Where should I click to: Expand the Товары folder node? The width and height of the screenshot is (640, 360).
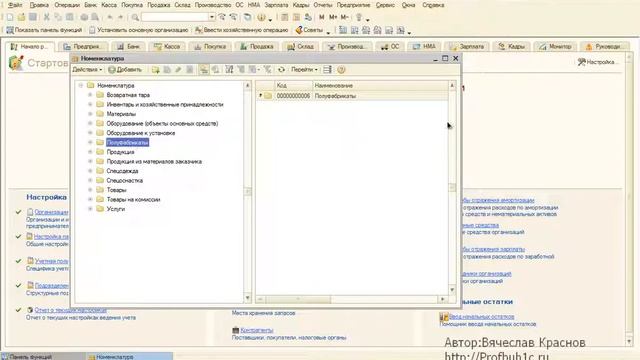tap(90, 190)
